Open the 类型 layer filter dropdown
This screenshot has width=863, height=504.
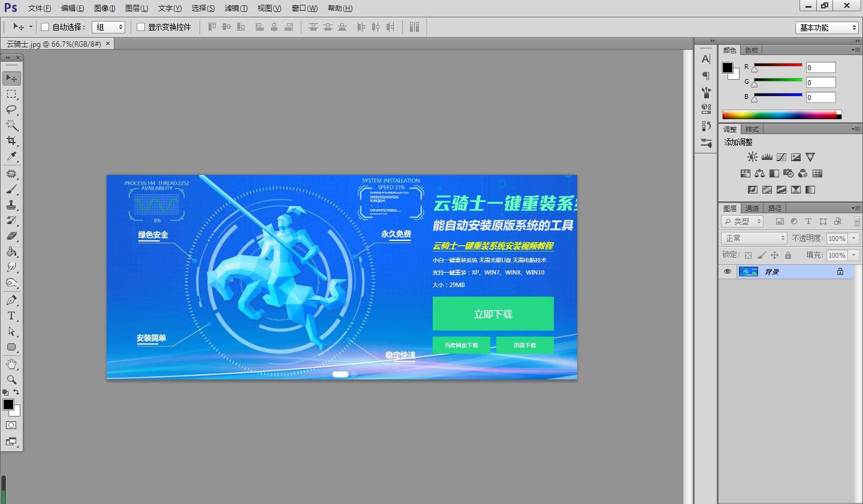pos(743,221)
